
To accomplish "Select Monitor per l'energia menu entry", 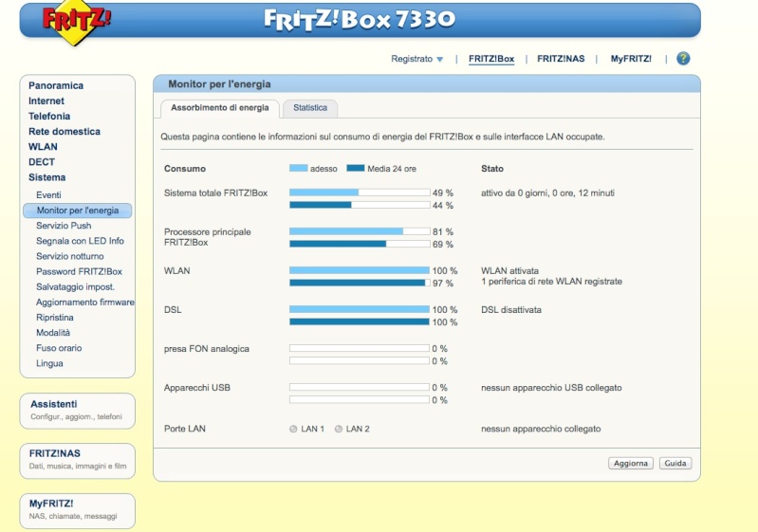I will pos(78,211).
